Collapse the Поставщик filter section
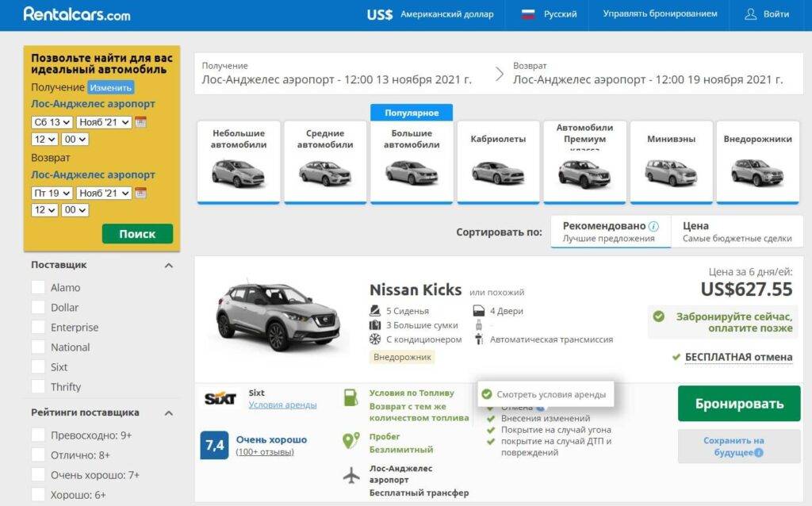 (168, 265)
